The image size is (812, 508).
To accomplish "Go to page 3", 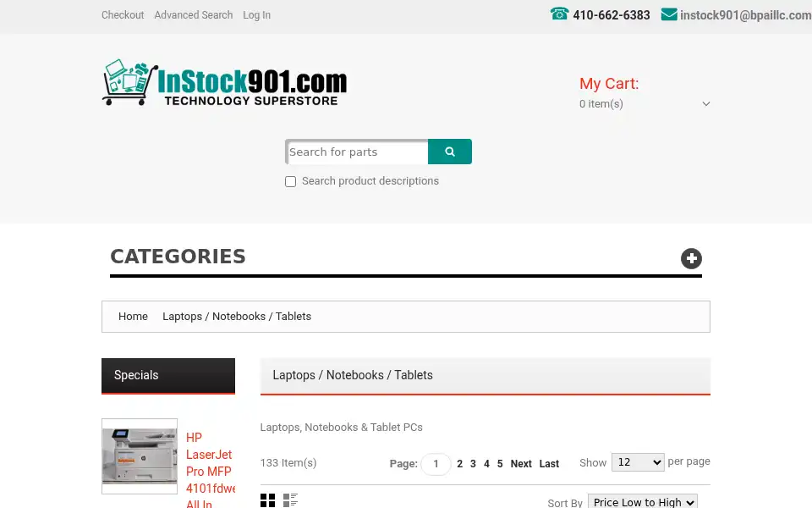I will click(x=473, y=463).
